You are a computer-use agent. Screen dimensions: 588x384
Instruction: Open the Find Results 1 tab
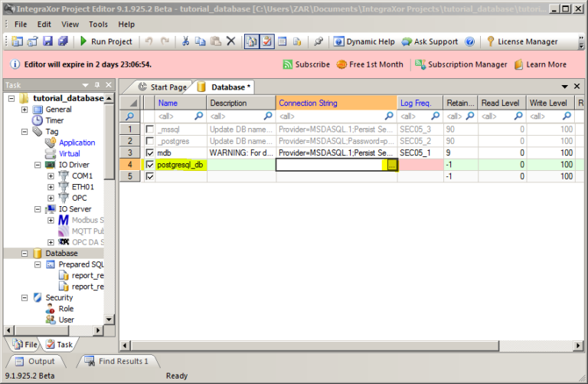pos(116,362)
